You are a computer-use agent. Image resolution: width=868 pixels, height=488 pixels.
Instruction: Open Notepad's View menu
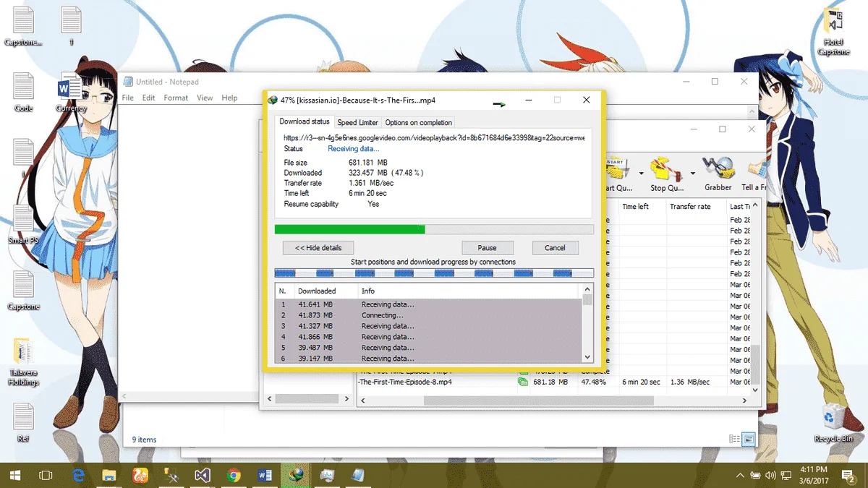pyautogui.click(x=205, y=98)
